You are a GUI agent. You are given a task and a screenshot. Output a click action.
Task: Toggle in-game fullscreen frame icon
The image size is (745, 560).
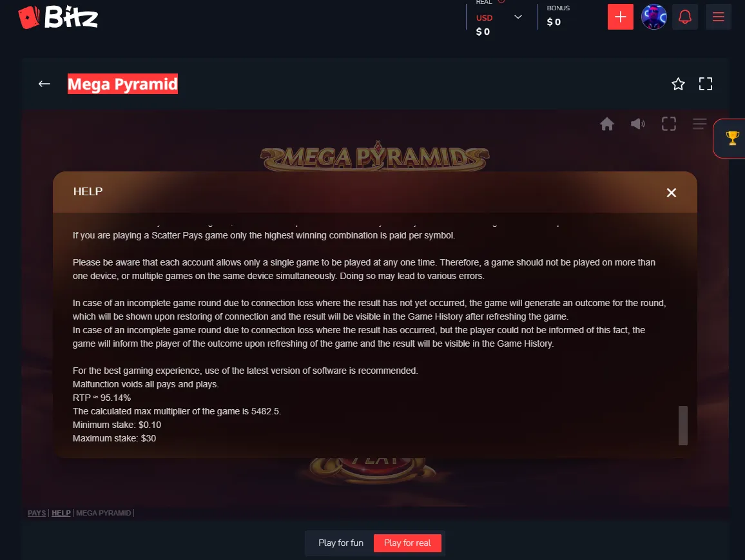point(668,124)
